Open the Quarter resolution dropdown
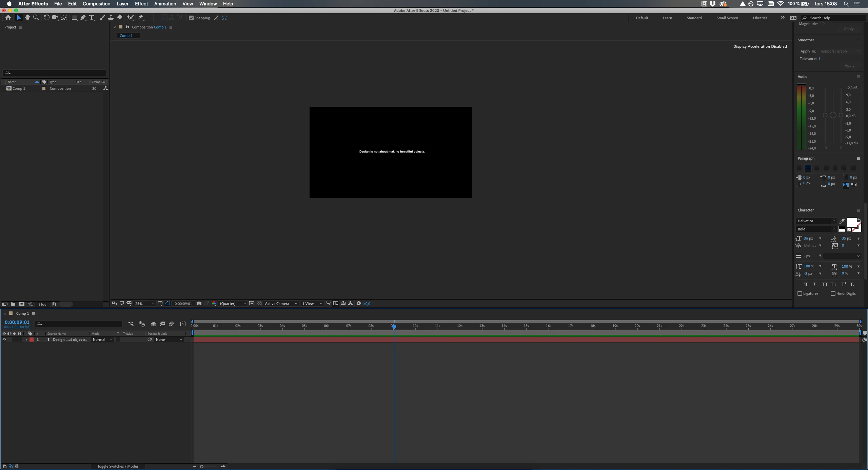Screen dimensions: 868x470 tap(233, 304)
